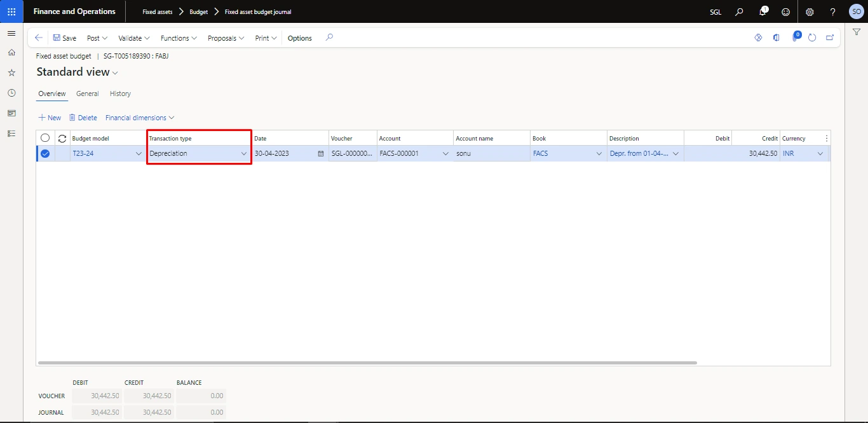Click Fixed assets in breadcrumb
The image size is (868, 423).
click(x=157, y=11)
